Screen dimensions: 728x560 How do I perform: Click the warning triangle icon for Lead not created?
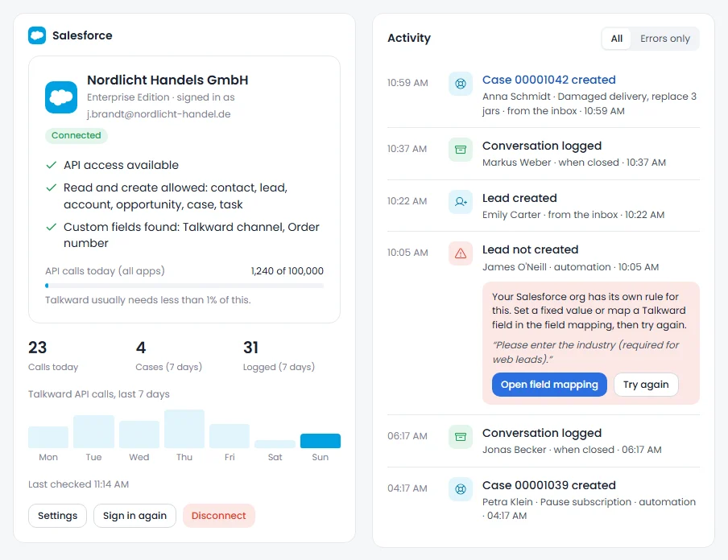(461, 253)
